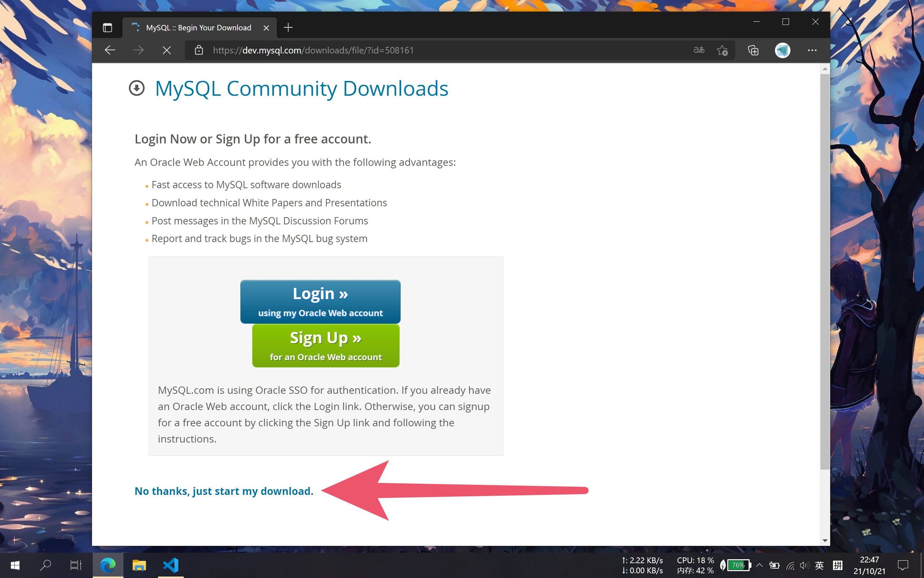View site information lock icon
The image size is (924, 578).
[199, 50]
